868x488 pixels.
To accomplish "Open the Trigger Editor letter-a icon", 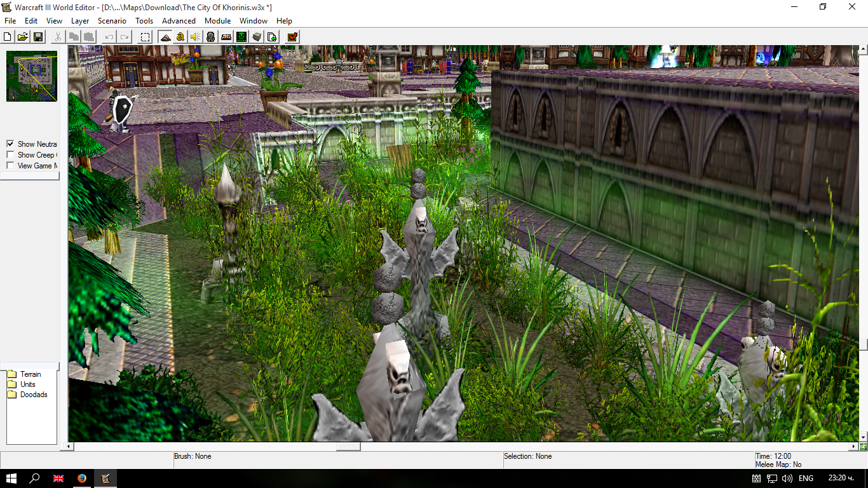I will tap(180, 37).
